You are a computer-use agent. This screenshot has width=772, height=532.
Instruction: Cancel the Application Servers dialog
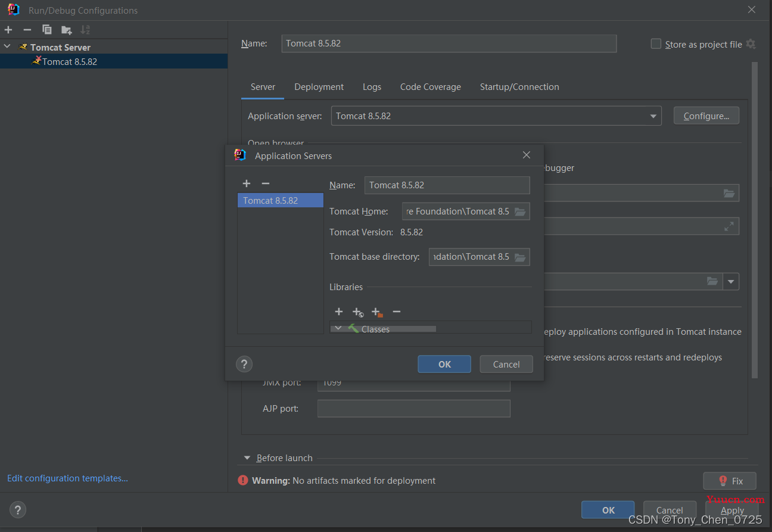[x=506, y=364]
